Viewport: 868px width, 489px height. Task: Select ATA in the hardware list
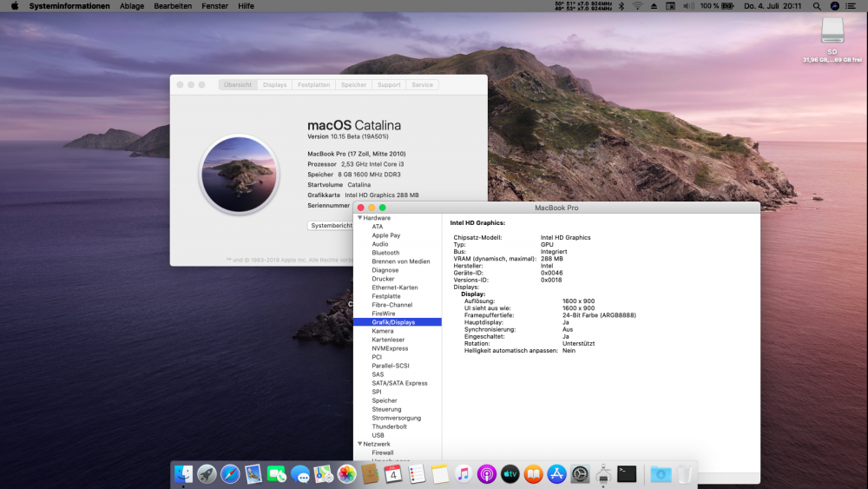378,227
